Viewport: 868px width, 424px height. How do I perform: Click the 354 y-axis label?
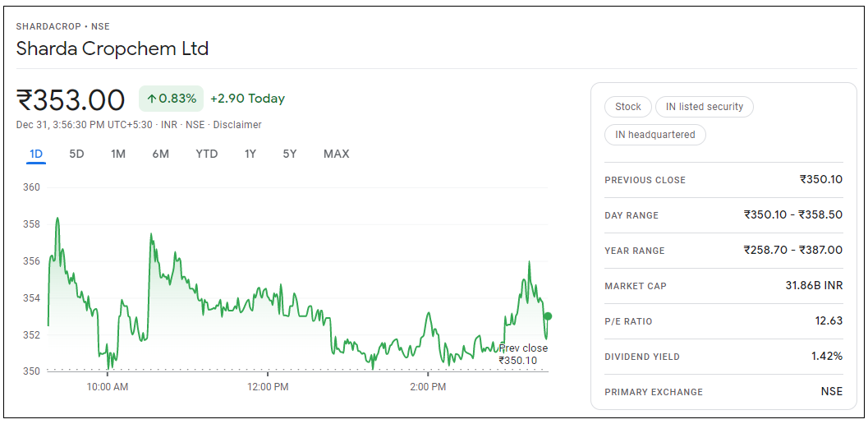pyautogui.click(x=32, y=298)
